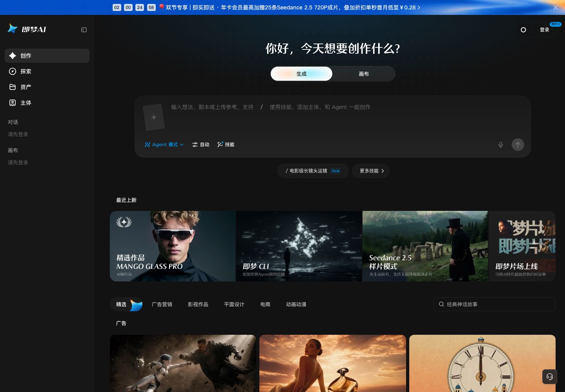Click 请先登录 under 对话
The image size is (565, 392).
click(18, 134)
